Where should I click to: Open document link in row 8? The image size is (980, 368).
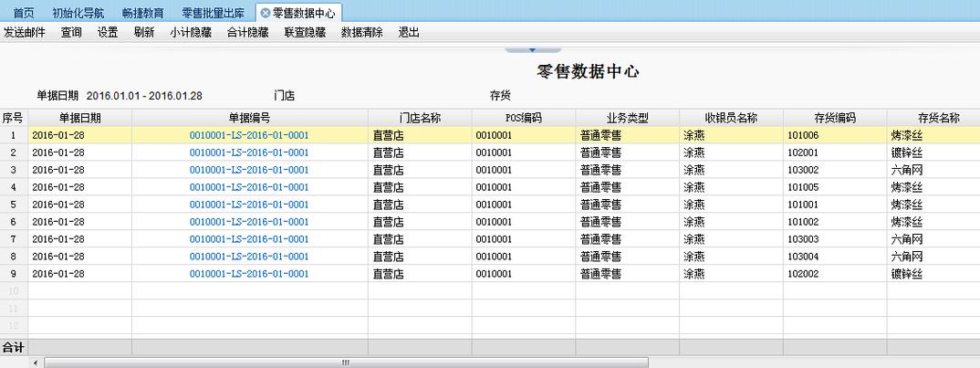coord(249,257)
